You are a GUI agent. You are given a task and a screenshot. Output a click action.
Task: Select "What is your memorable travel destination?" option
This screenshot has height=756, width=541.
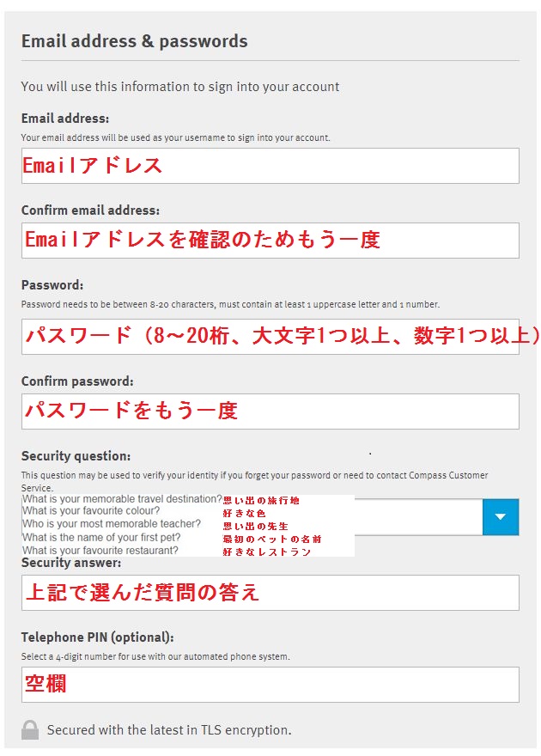pyautogui.click(x=122, y=499)
